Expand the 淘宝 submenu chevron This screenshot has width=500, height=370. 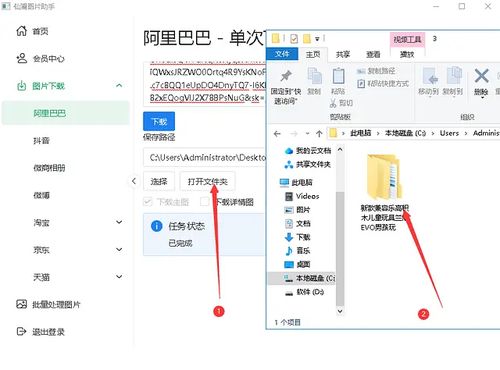(x=119, y=222)
